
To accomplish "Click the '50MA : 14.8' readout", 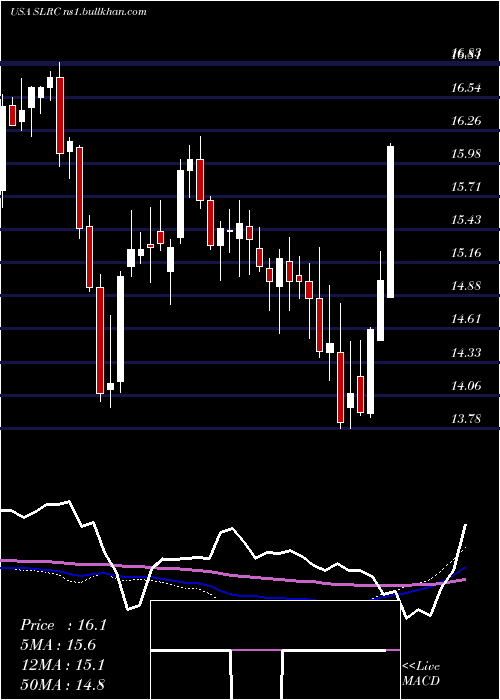I will point(62,685).
